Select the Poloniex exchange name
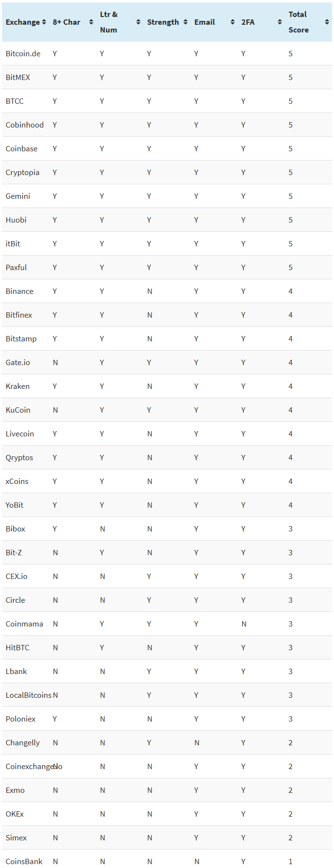The width and height of the screenshot is (334, 868). coord(20,719)
